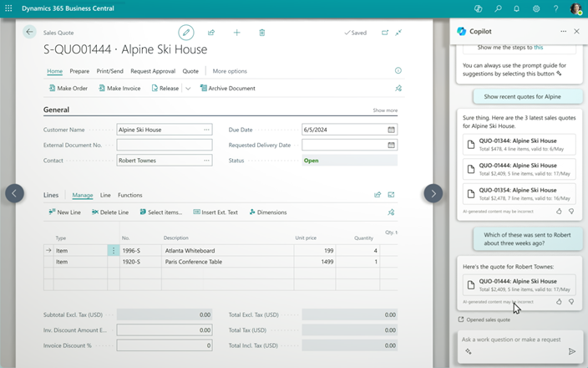The width and height of the screenshot is (588, 368).
Task: Open the settings gear
Action: point(536,8)
